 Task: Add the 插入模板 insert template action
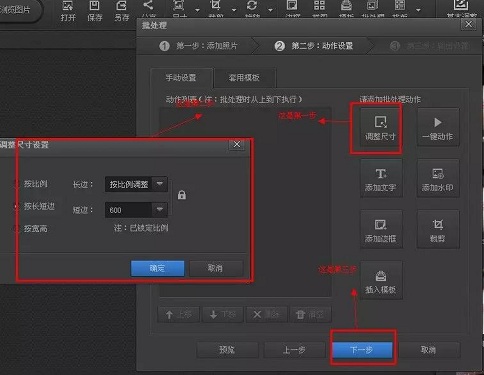click(381, 281)
